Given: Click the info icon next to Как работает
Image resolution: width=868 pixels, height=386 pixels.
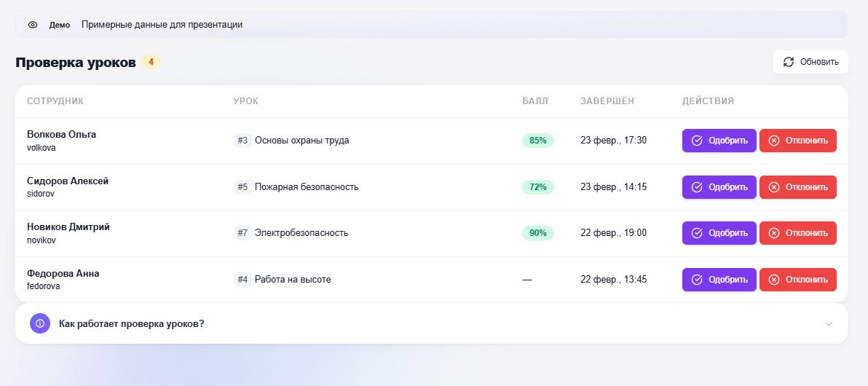Looking at the screenshot, I should click(40, 323).
